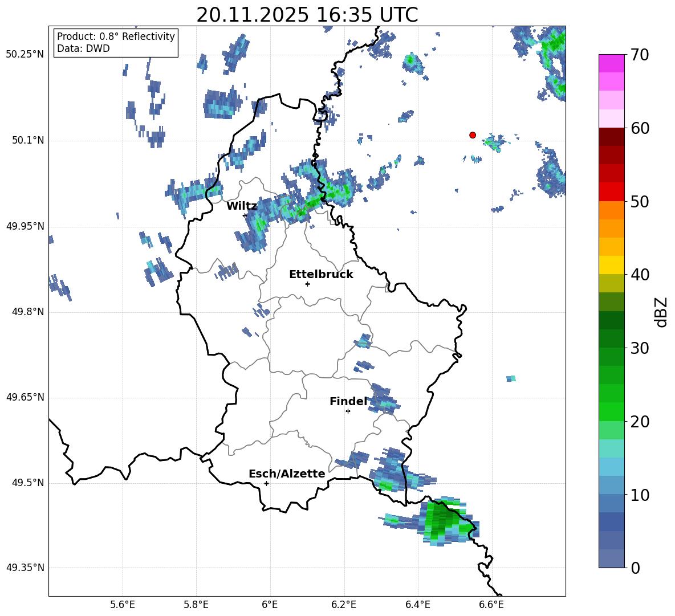Click the cross marker at Ettelbruck
Image resolution: width=675 pixels, height=616 pixels.
coord(307,284)
